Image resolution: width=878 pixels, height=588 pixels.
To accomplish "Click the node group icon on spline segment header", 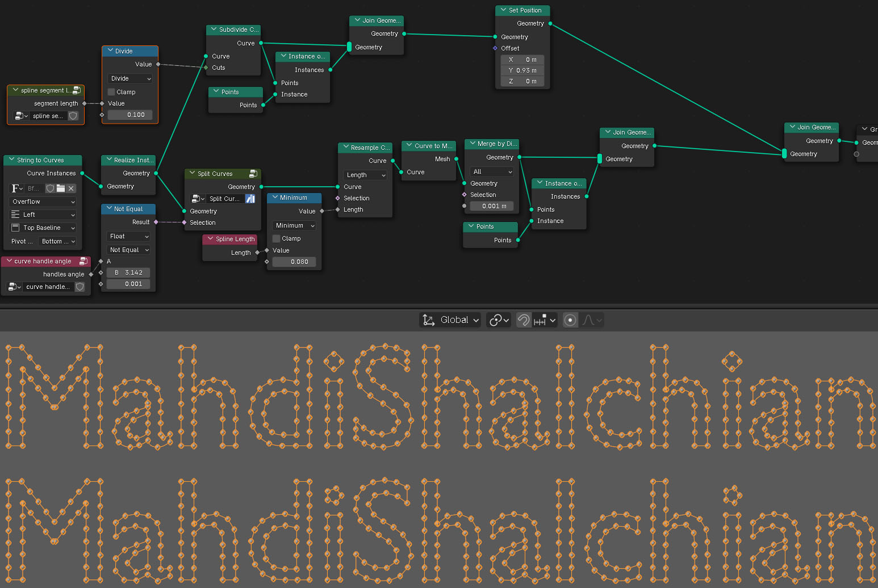I will coord(77,90).
